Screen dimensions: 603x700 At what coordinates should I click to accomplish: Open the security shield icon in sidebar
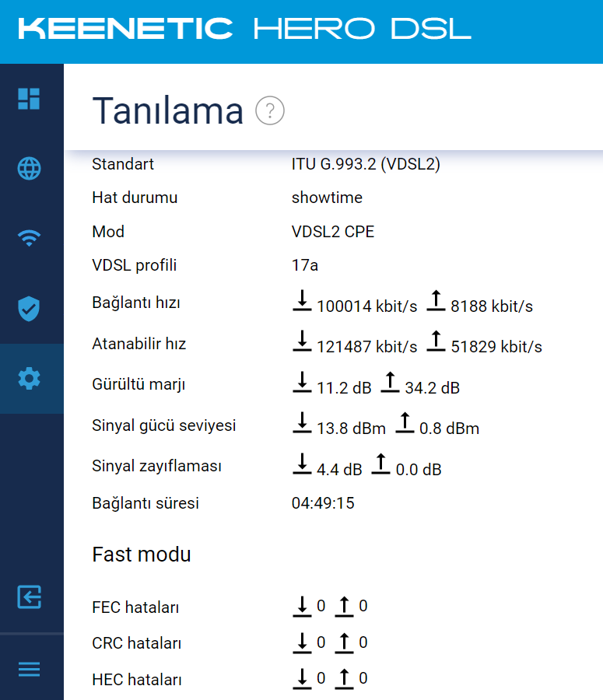click(29, 309)
